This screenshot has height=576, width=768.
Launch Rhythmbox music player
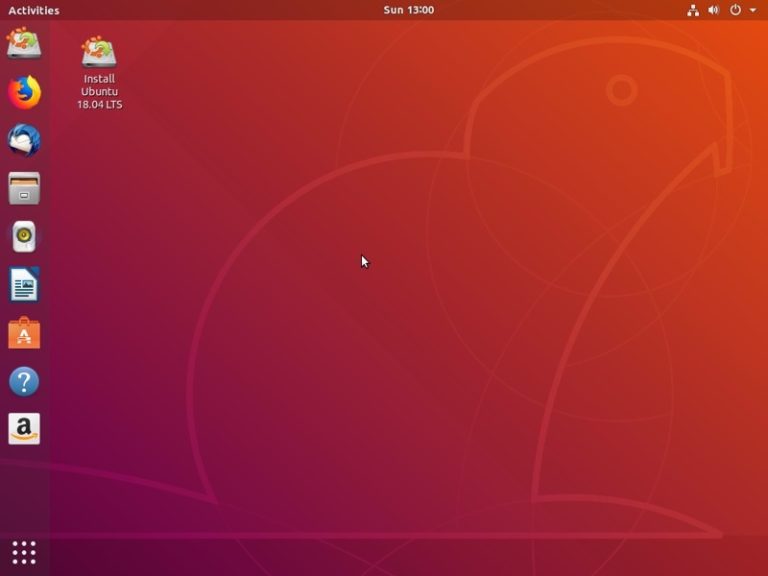click(x=24, y=237)
